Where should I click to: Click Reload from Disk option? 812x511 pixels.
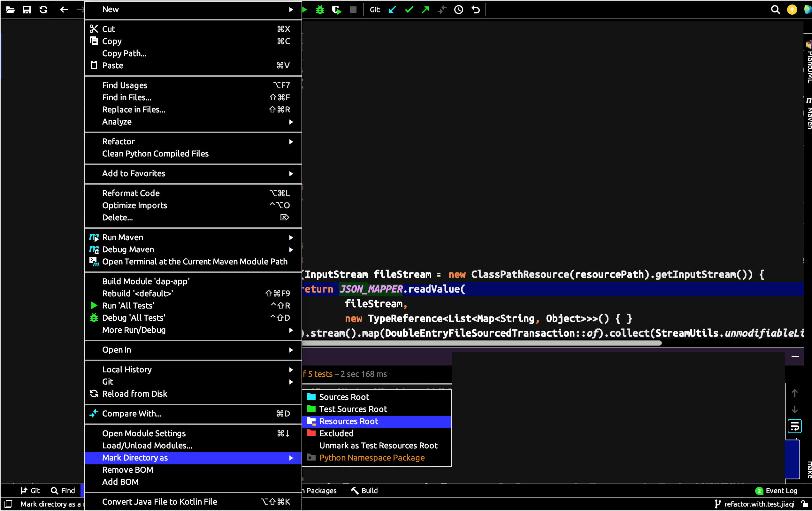(134, 393)
